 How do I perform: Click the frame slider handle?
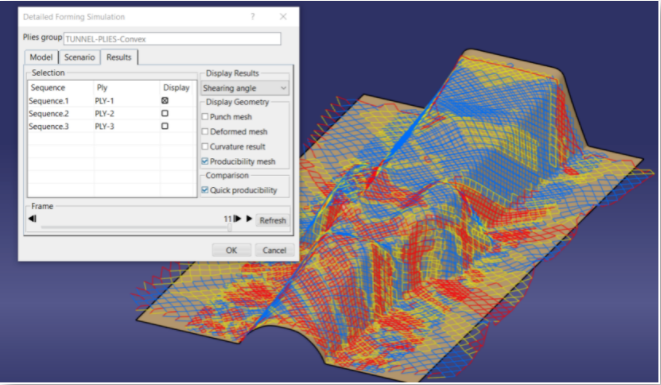(230, 227)
